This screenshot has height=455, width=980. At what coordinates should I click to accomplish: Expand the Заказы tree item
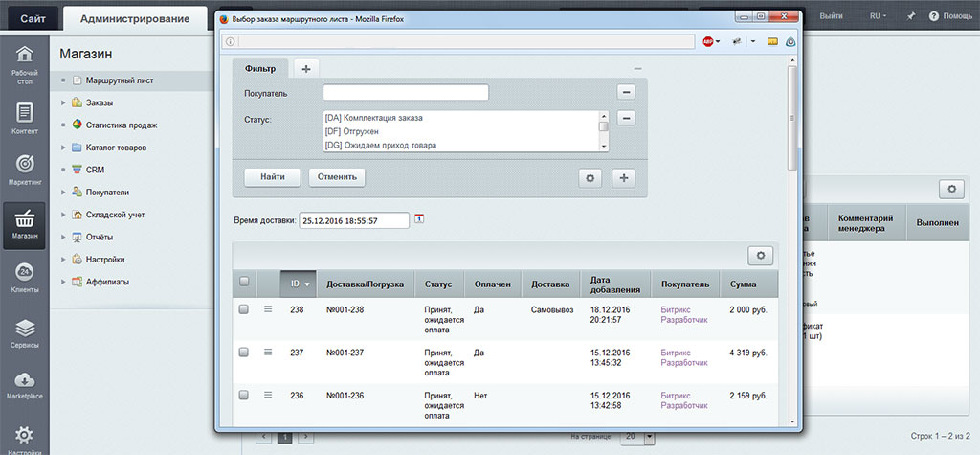tap(63, 102)
